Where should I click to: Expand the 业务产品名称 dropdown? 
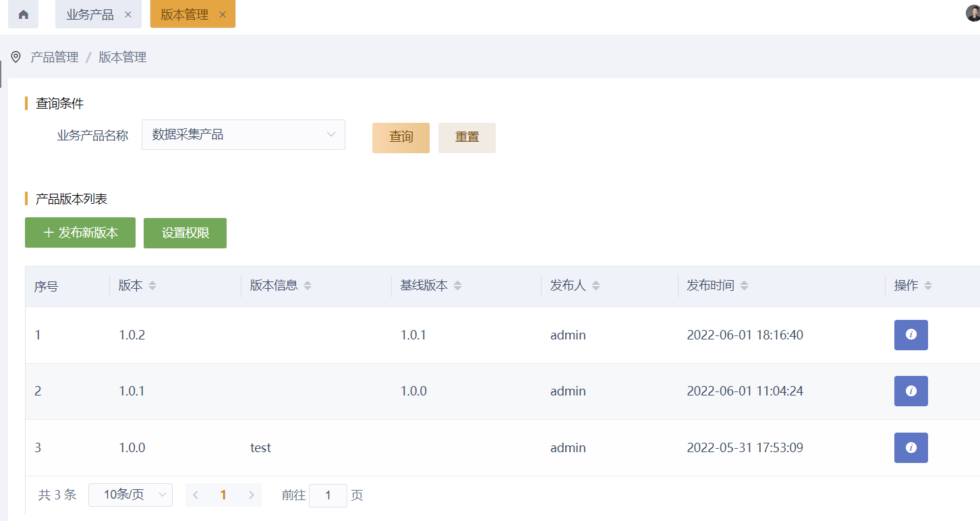pos(243,134)
